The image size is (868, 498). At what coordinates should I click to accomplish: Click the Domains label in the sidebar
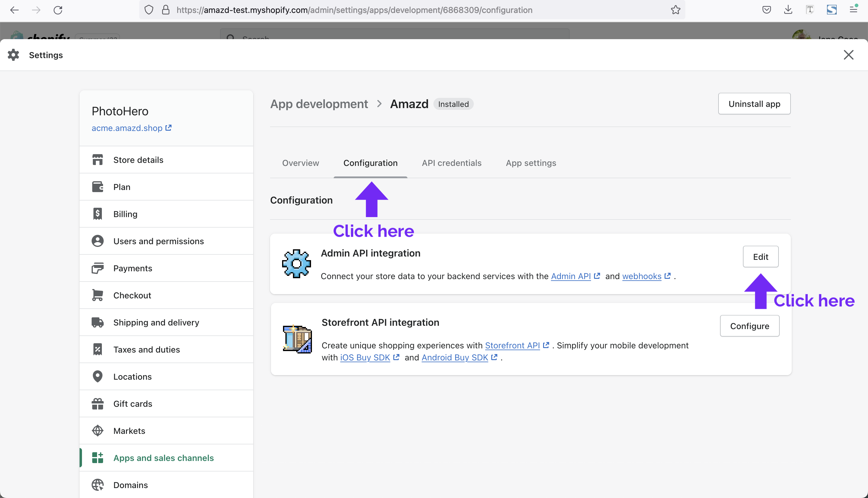pos(131,485)
